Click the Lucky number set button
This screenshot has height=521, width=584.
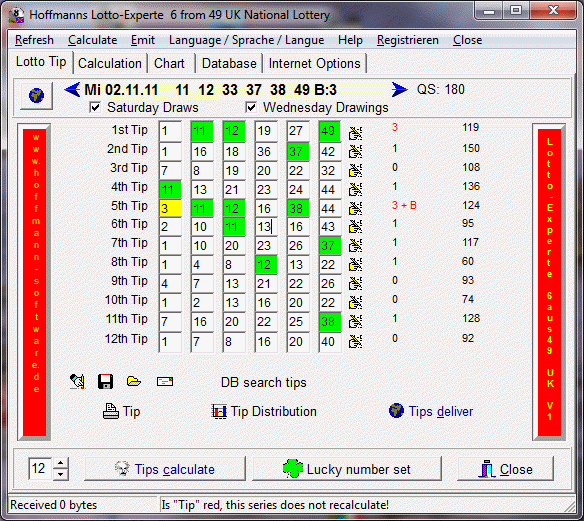[347, 469]
